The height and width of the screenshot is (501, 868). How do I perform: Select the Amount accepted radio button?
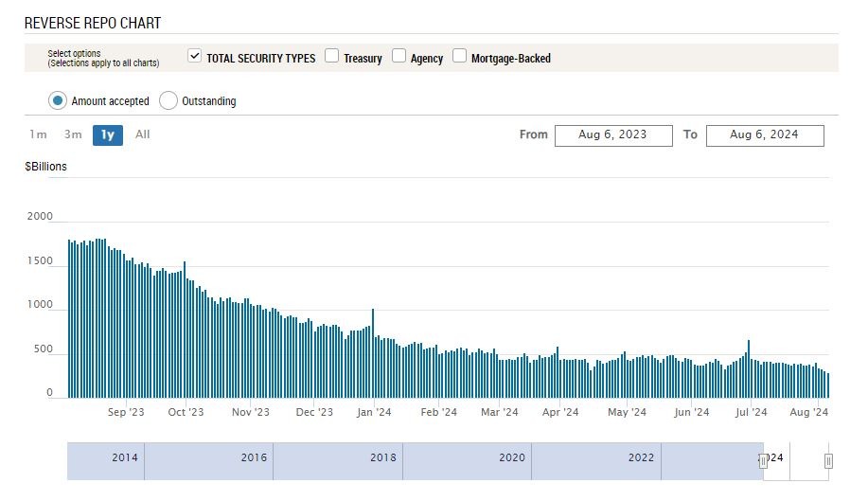point(58,100)
